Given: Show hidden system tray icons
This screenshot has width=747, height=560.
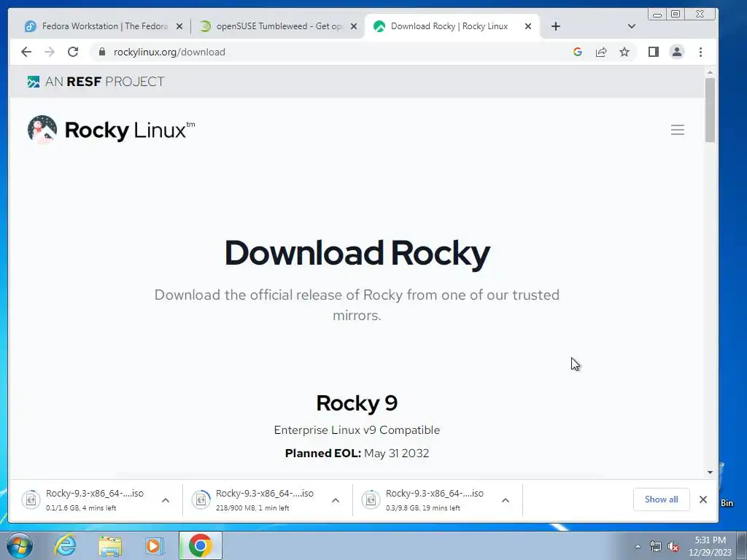Looking at the screenshot, I should 638,546.
